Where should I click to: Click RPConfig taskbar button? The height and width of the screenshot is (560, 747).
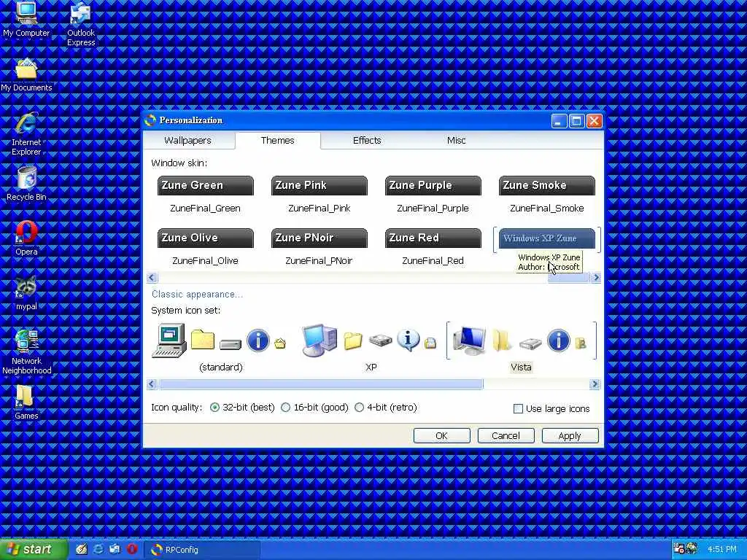click(x=202, y=550)
